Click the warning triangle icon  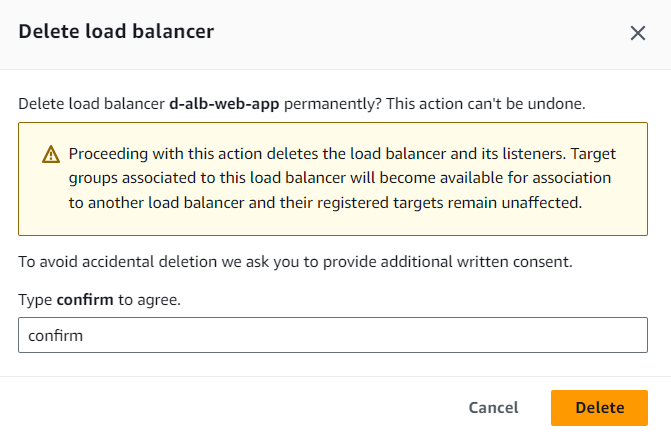coord(51,155)
